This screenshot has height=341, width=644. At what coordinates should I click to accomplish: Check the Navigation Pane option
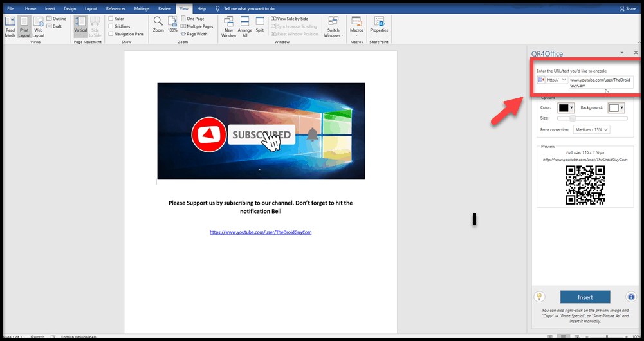[x=111, y=34]
